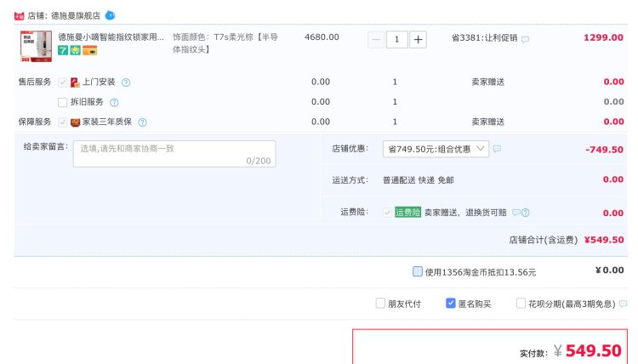Image resolution: width=638 pixels, height=364 pixels.
Task: Click the ¥0.00 淘金币 deduction amount
Action: click(x=610, y=270)
